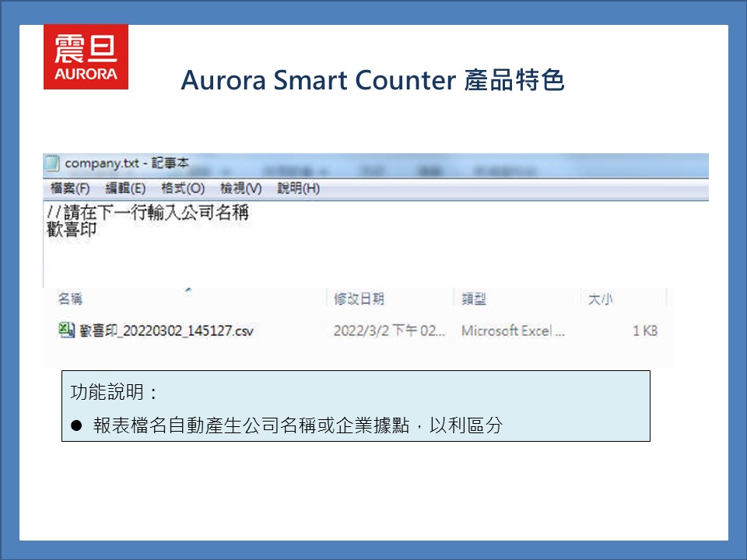The width and height of the screenshot is (747, 560).
Task: Open the 格式(O) menu
Action: coord(183,188)
